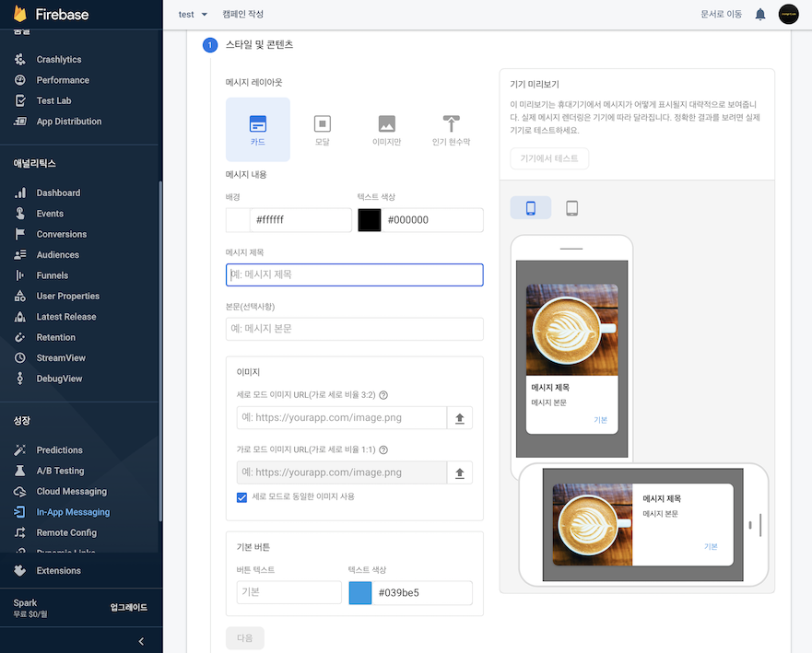The image size is (812, 653).
Task: Click the 업그레이드 upgrade button
Action: [x=128, y=608]
